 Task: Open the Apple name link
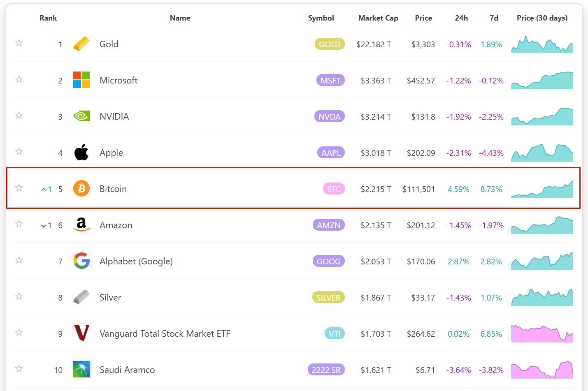pos(111,153)
